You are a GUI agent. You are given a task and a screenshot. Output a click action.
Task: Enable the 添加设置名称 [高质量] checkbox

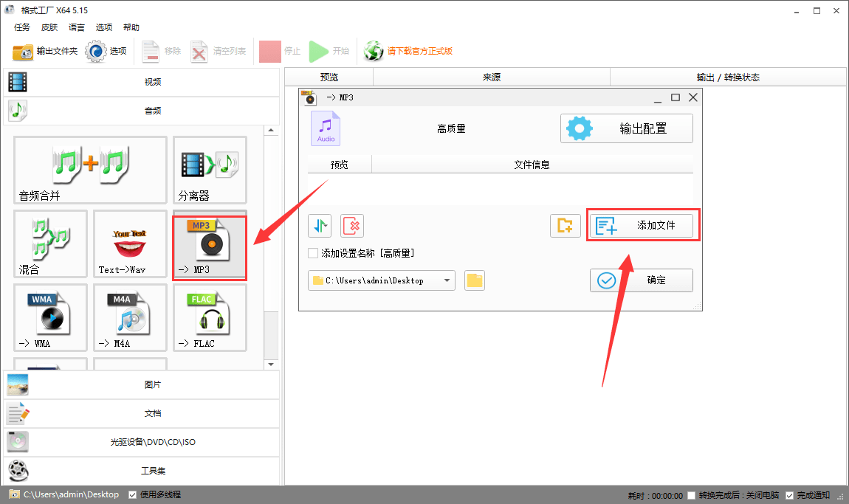[313, 251]
